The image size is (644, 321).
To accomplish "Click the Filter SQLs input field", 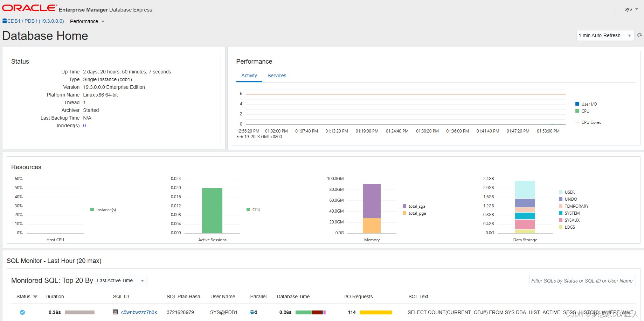I will click(582, 281).
